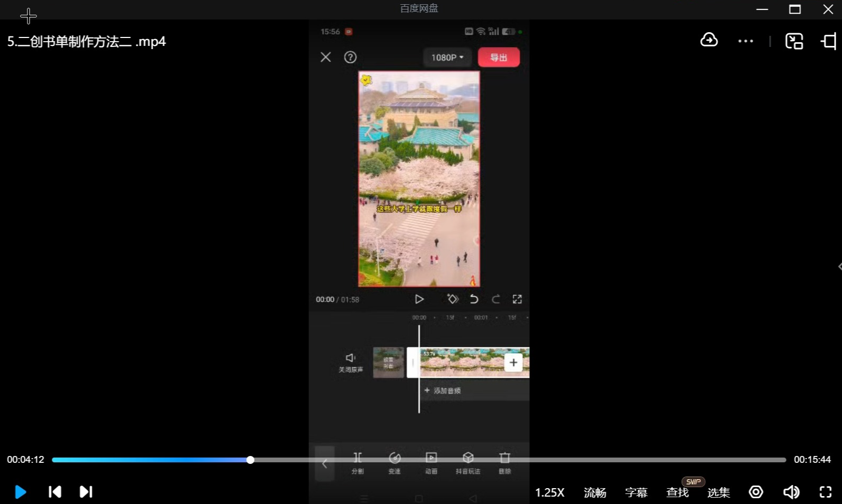This screenshot has width=842, height=504.
Task: Maximize the 百度网盘 player window
Action: click(794, 9)
